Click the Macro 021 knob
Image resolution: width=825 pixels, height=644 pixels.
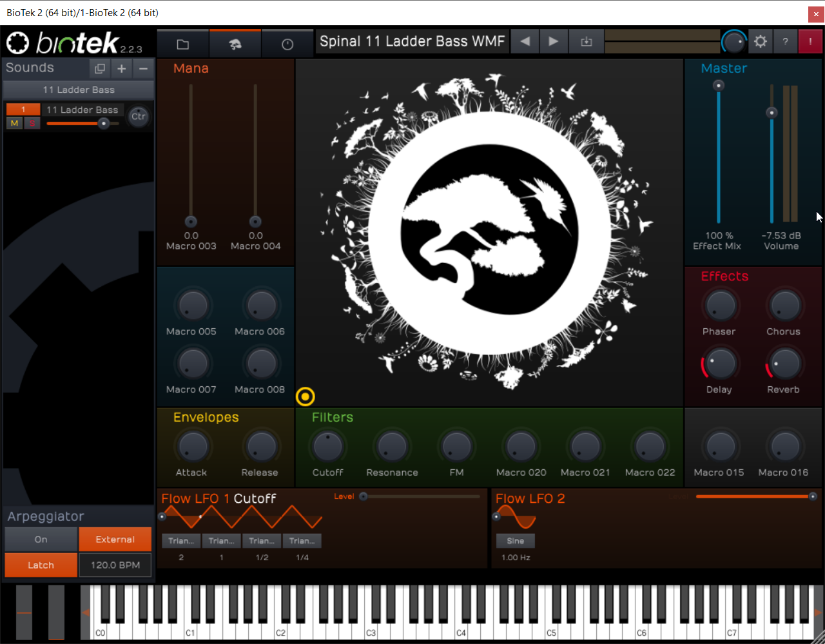pos(585,446)
